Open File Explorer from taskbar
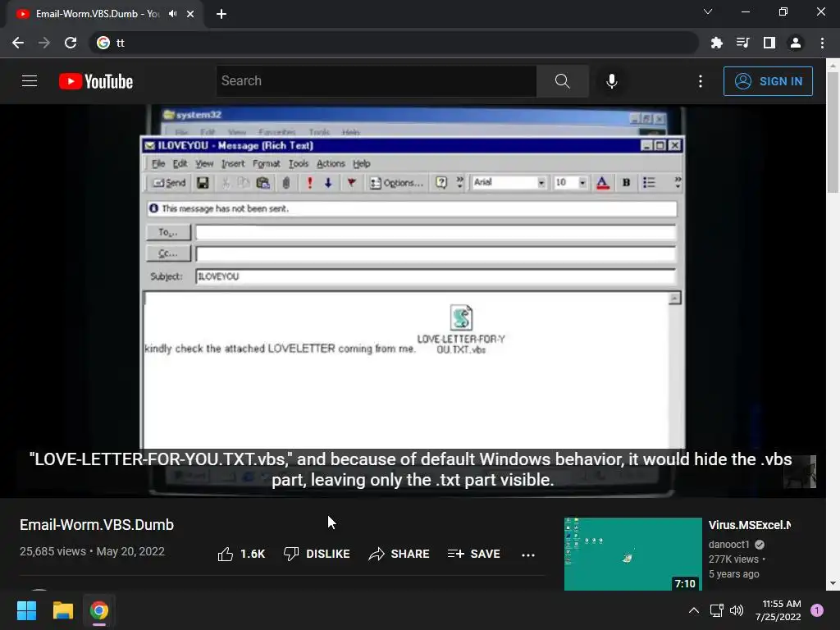Screen dimensions: 840x630 tap(62, 610)
